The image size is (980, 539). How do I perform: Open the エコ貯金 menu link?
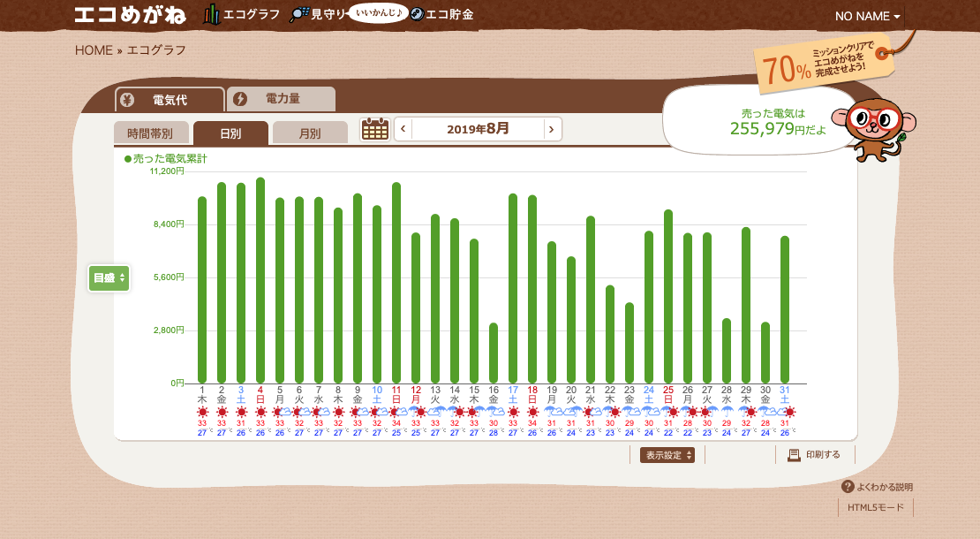click(449, 14)
